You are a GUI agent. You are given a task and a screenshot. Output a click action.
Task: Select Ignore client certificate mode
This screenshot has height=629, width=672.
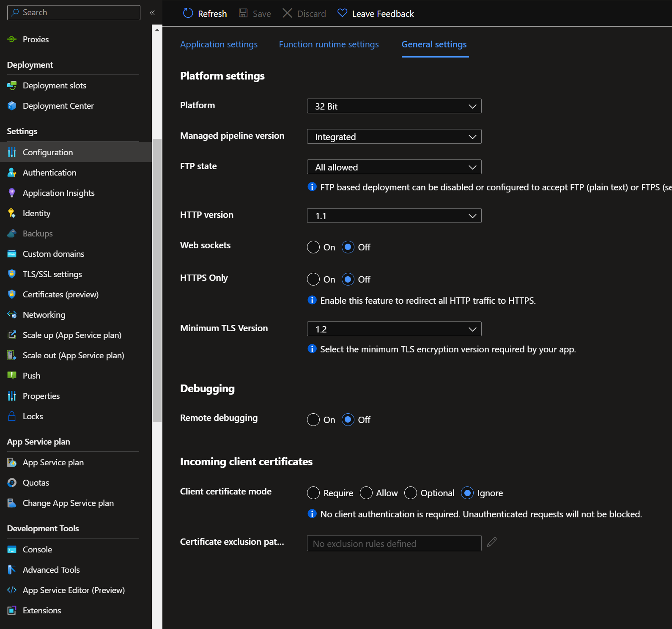[467, 493]
